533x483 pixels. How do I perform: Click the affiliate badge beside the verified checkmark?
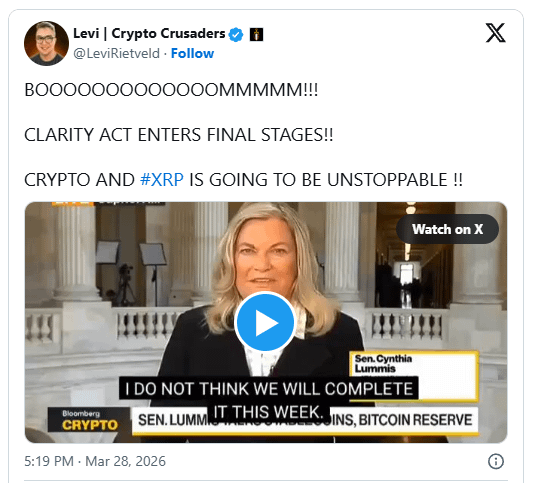coord(257,35)
